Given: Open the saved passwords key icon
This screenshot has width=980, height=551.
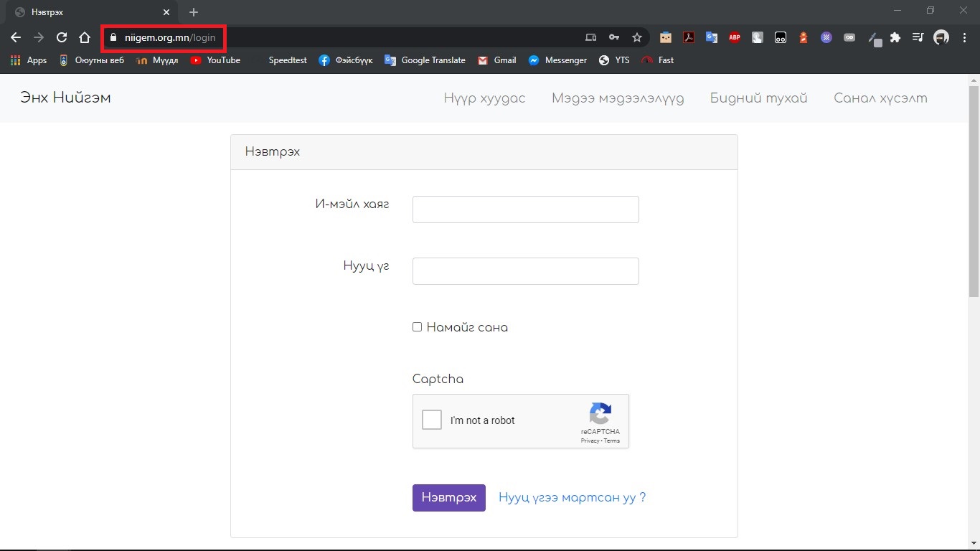Looking at the screenshot, I should tap(613, 37).
